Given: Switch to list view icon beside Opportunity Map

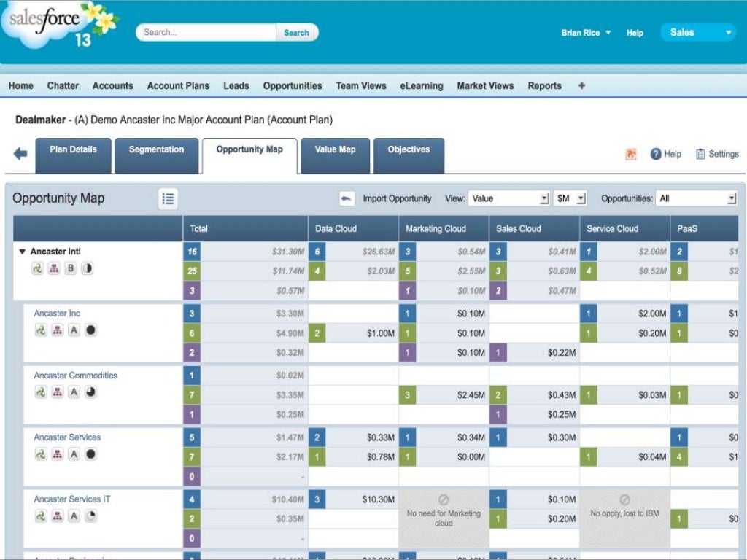Looking at the screenshot, I should (168, 198).
